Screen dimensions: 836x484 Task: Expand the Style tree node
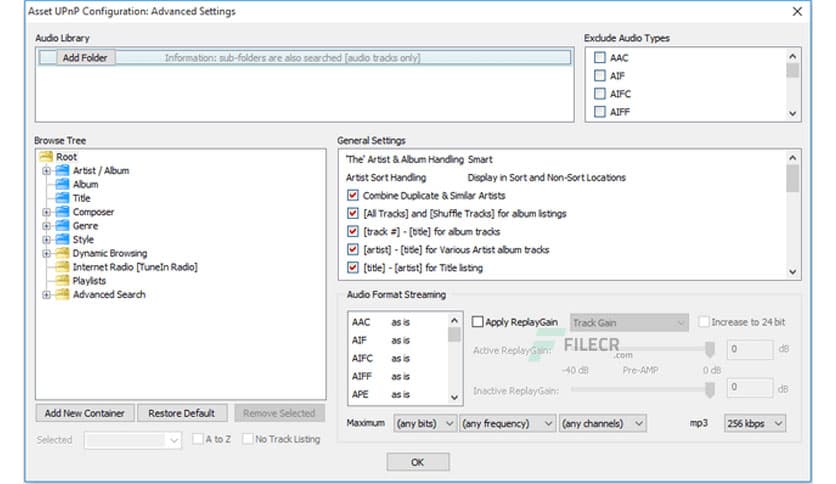point(46,240)
